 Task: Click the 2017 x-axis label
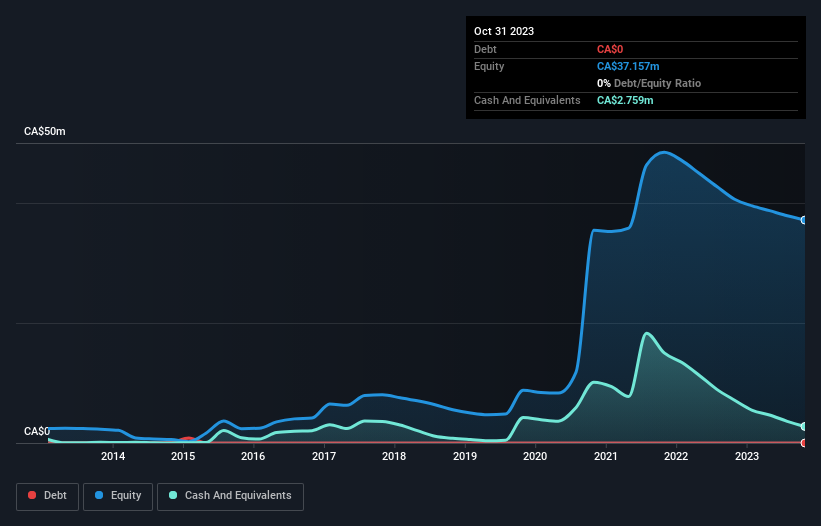(x=324, y=456)
